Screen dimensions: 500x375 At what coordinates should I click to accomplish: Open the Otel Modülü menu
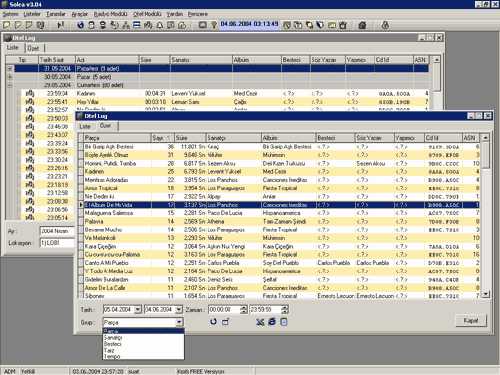coord(147,14)
